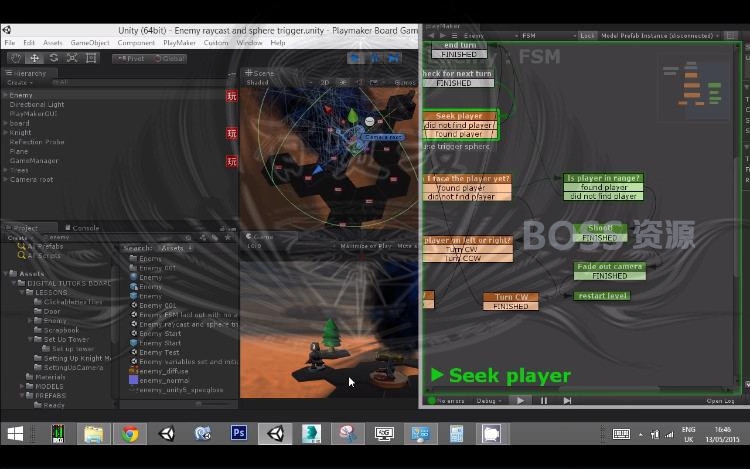The image size is (750, 469).
Task: Click the PlayMaker Play button
Action: (x=520, y=401)
